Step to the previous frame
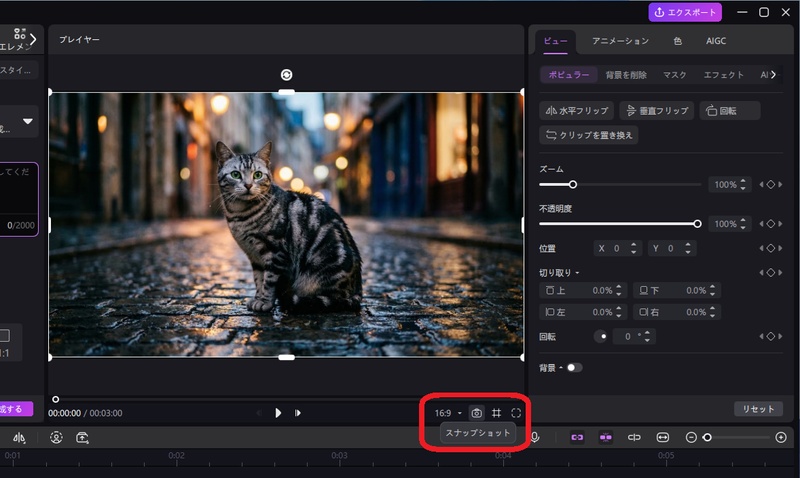This screenshot has width=800, height=478. pyautogui.click(x=259, y=413)
